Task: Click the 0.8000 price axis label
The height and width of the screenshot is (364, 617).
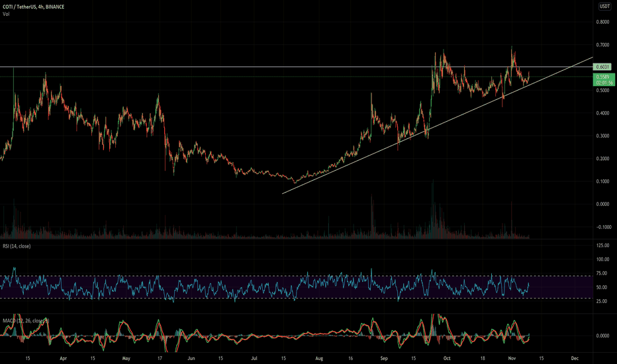Action: pos(602,22)
